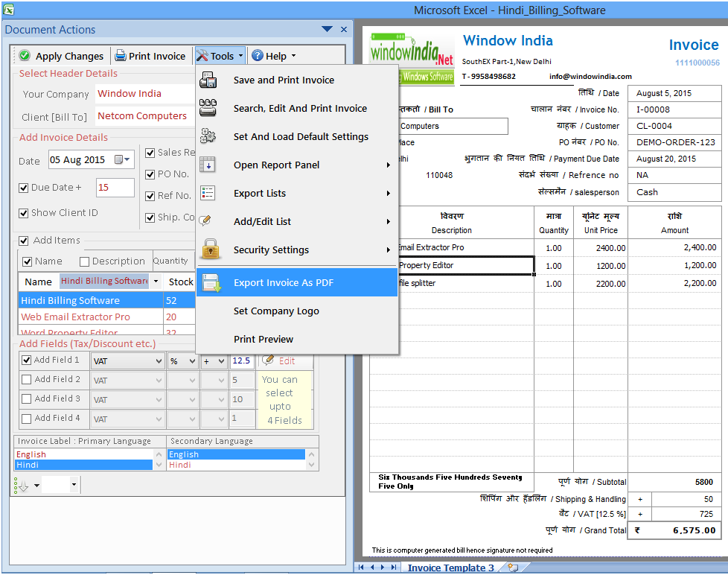Open the Help dropdown arrow
The width and height of the screenshot is (728, 575).
pyautogui.click(x=293, y=56)
